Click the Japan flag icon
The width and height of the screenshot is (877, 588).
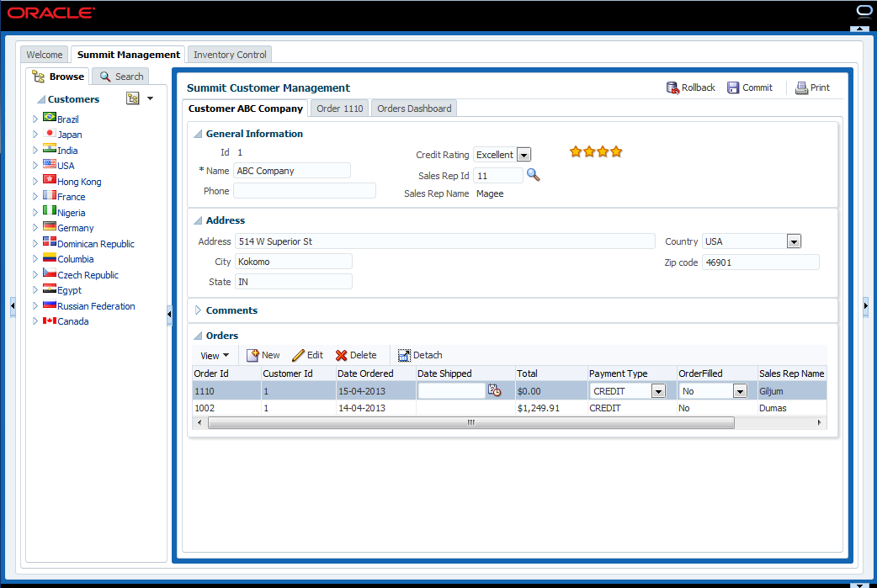click(x=50, y=132)
